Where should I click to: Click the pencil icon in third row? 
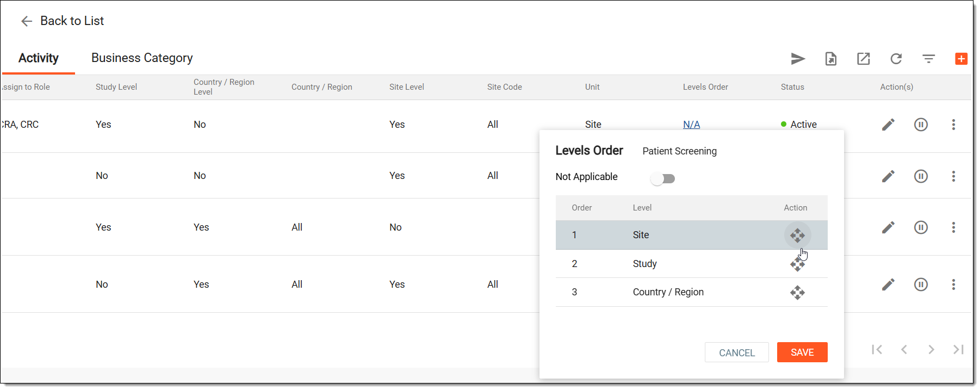[x=888, y=227]
